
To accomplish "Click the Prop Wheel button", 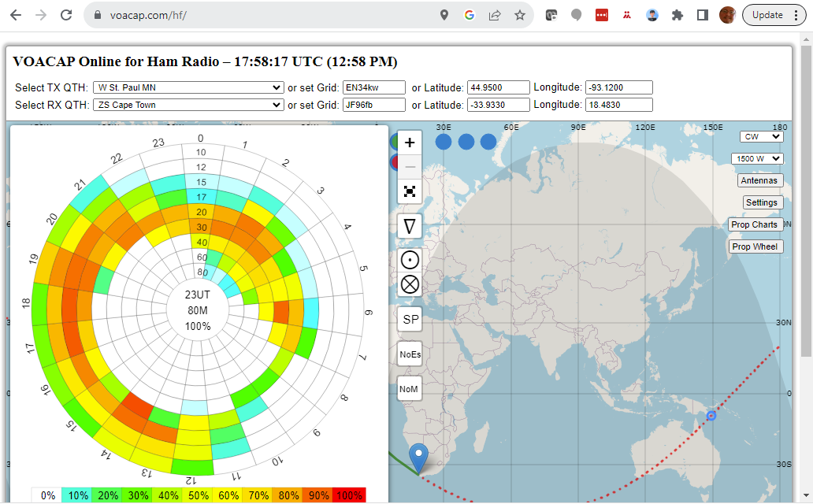I will click(755, 246).
